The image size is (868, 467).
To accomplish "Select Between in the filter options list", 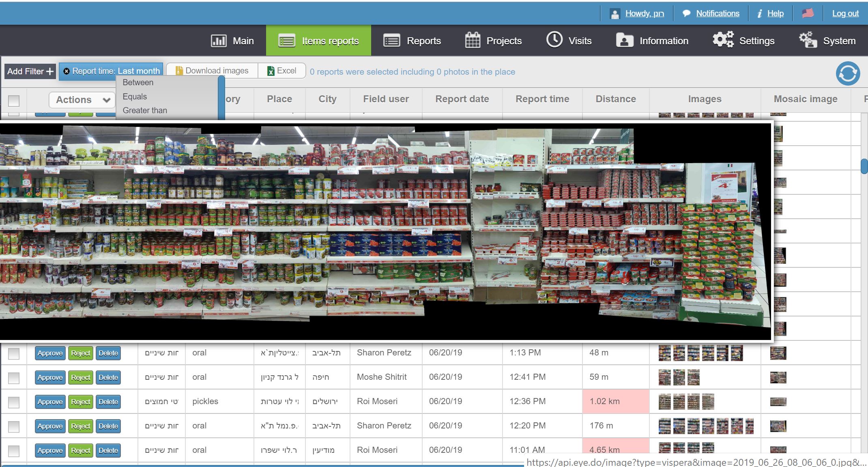I will click(x=138, y=82).
